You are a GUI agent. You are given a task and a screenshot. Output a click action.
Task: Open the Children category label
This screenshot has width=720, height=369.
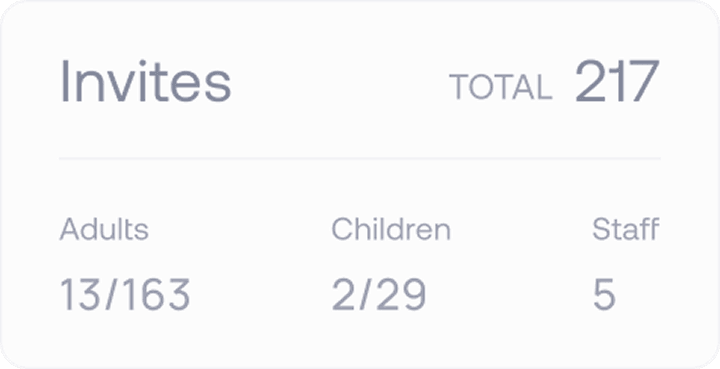391,229
